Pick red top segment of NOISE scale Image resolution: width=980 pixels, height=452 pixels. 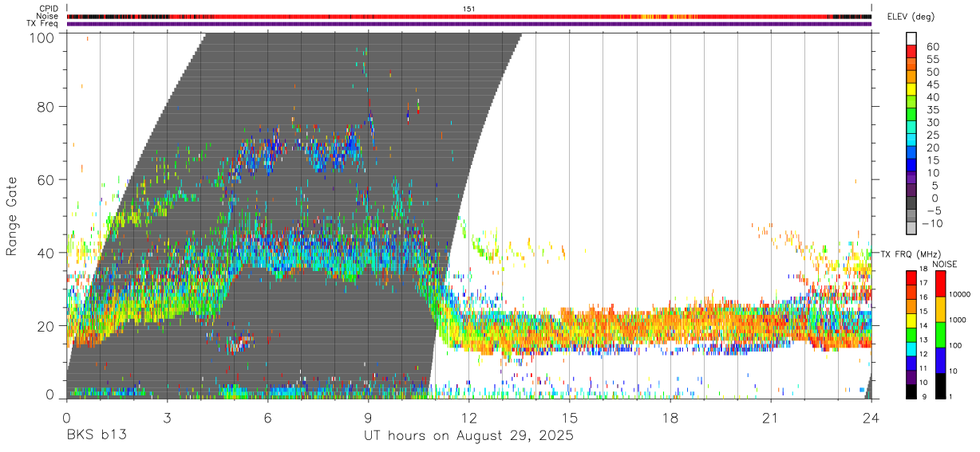[940, 284]
